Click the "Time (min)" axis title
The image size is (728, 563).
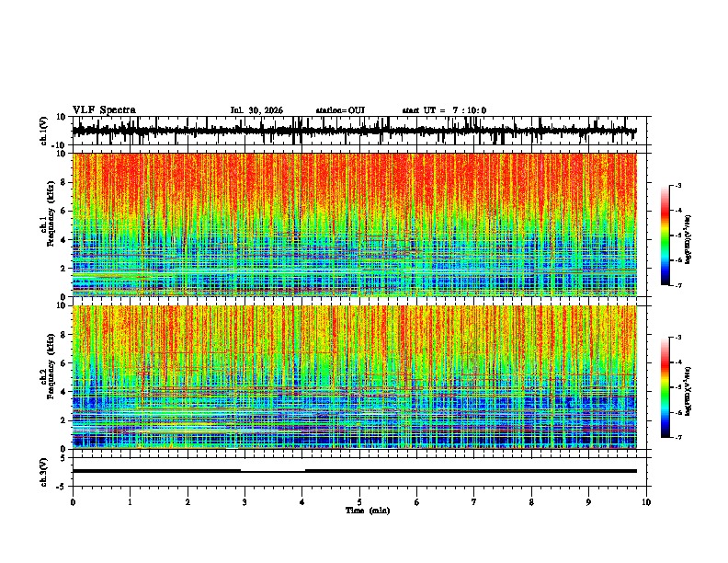point(368,511)
